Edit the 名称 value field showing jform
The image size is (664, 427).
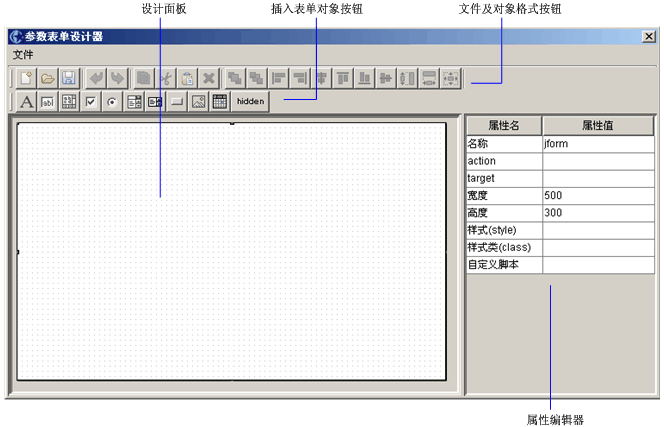[598, 144]
